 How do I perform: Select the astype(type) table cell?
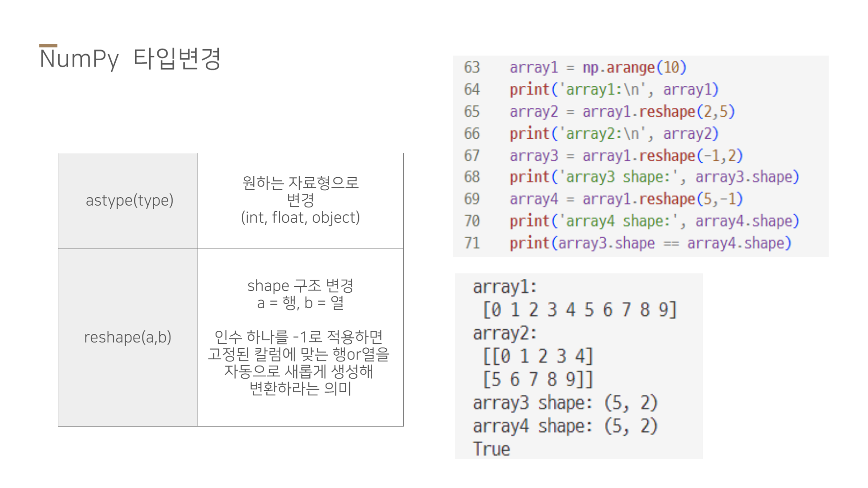(x=129, y=200)
